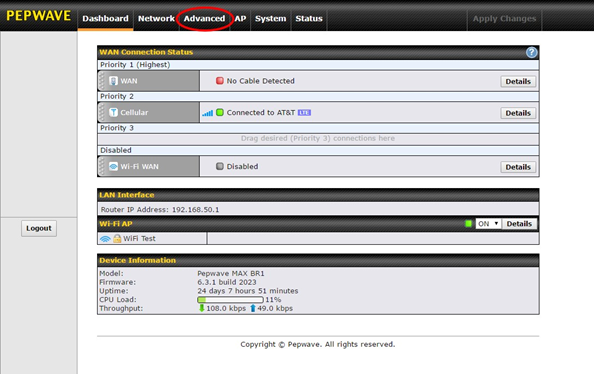This screenshot has height=374, width=594.
Task: Click the red No Cable Detected indicator
Action: click(x=220, y=81)
